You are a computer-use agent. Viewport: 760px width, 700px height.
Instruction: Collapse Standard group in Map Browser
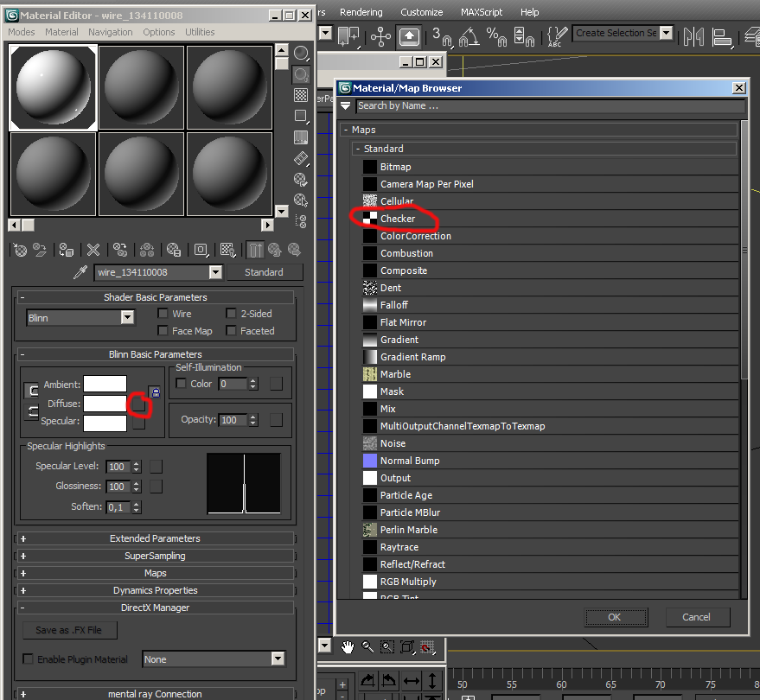(x=358, y=149)
